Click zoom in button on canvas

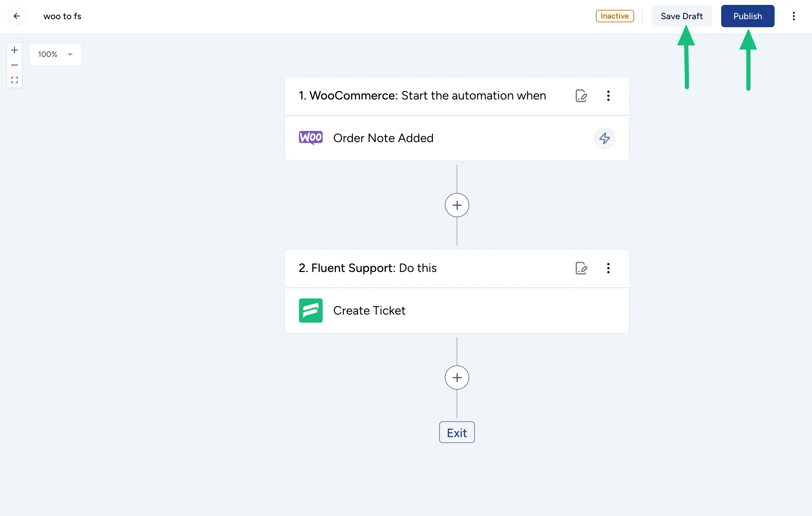(14, 50)
